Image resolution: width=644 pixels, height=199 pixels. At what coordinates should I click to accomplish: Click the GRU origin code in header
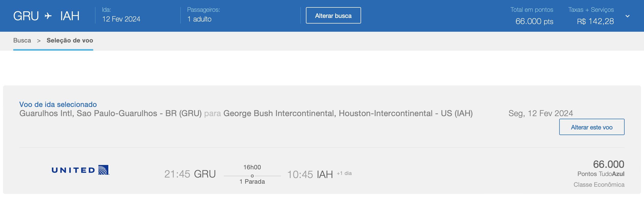point(26,16)
